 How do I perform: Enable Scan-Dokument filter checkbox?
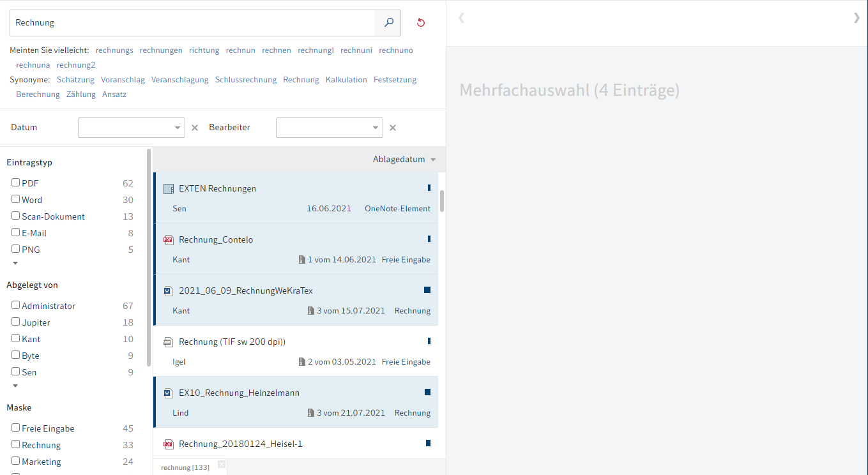[x=16, y=216]
